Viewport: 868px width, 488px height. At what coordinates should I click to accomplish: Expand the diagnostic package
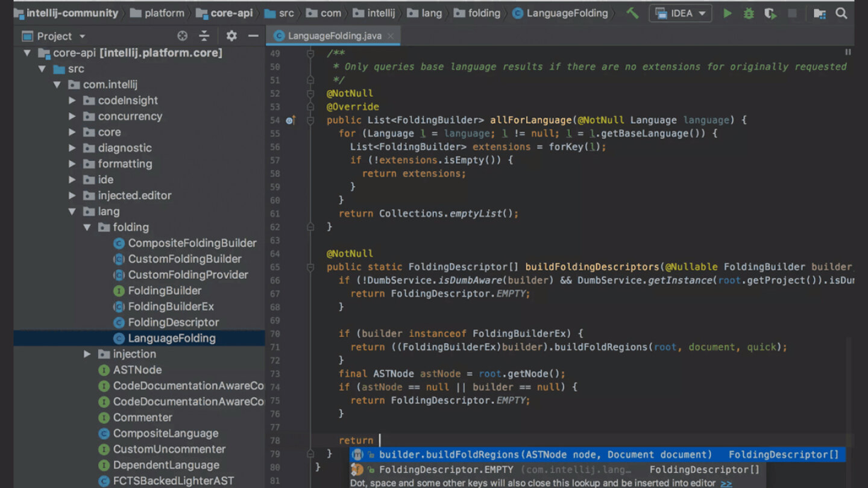coord(72,148)
